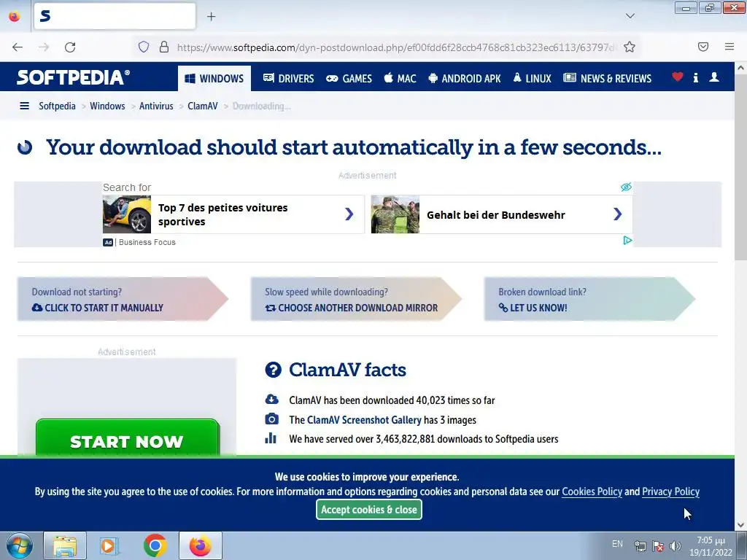Click the chevron beside Bundeswehr ad
Image resolution: width=747 pixels, height=560 pixels.
tap(617, 214)
